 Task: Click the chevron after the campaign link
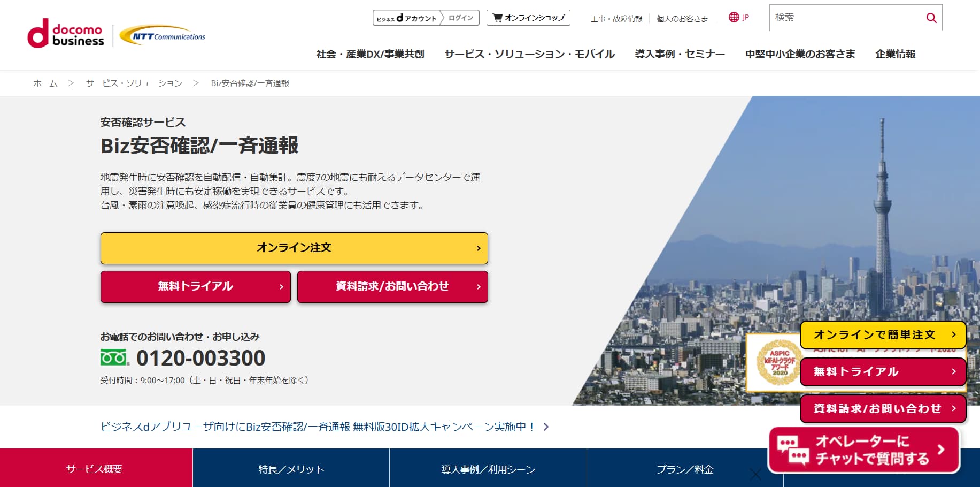546,427
